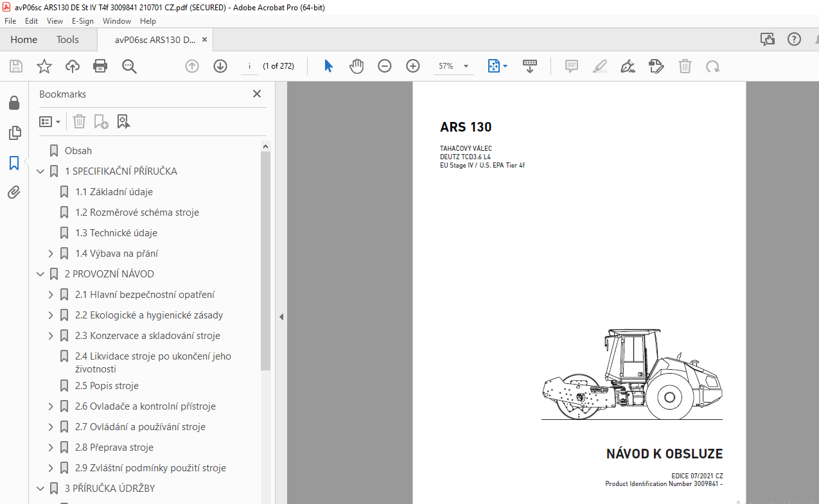Switch to the Tools tab
This screenshot has height=504, width=819.
point(67,40)
